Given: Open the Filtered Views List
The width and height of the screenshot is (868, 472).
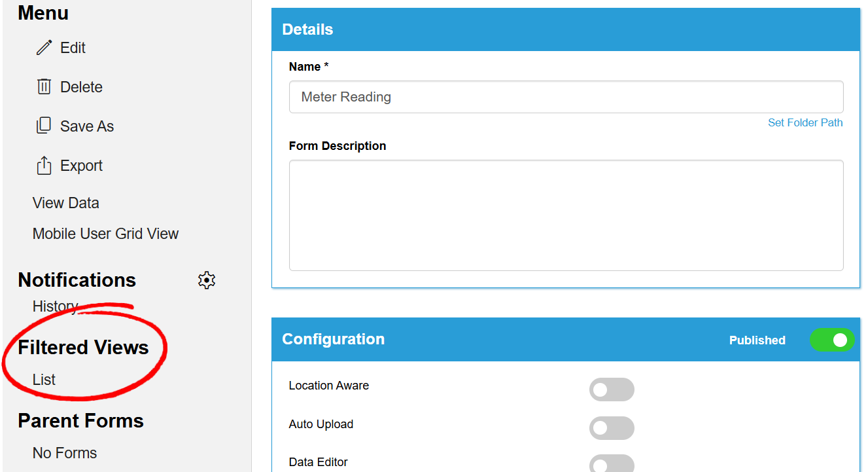Looking at the screenshot, I should click(44, 380).
